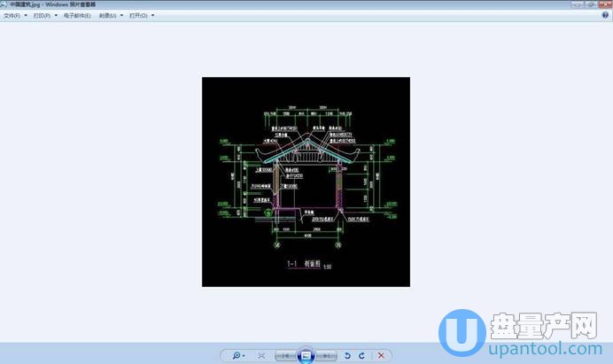The height and width of the screenshot is (364, 613).
Task: Go to the next photo
Action: click(328, 355)
